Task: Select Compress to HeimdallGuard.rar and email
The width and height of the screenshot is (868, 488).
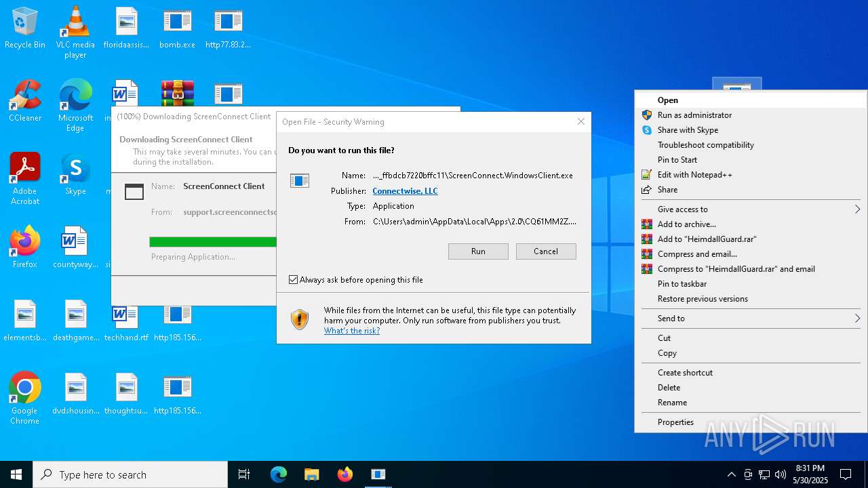Action: (x=751, y=269)
